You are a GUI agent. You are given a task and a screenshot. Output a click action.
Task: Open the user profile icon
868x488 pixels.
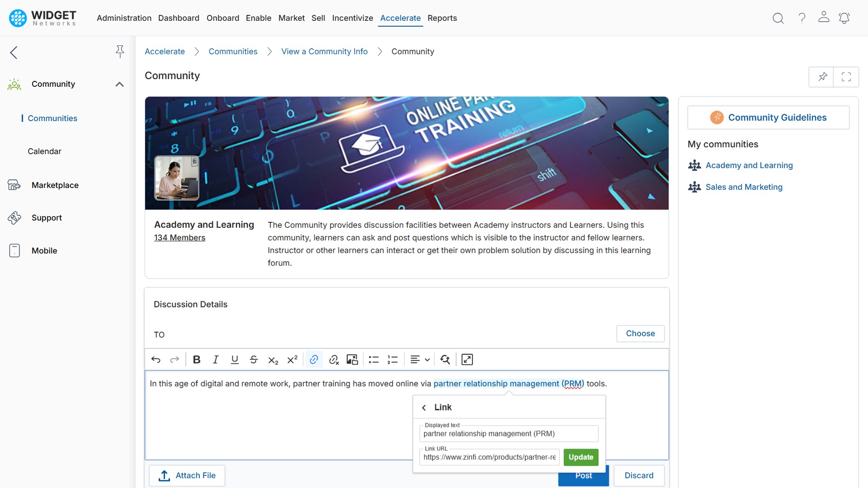[x=824, y=17]
